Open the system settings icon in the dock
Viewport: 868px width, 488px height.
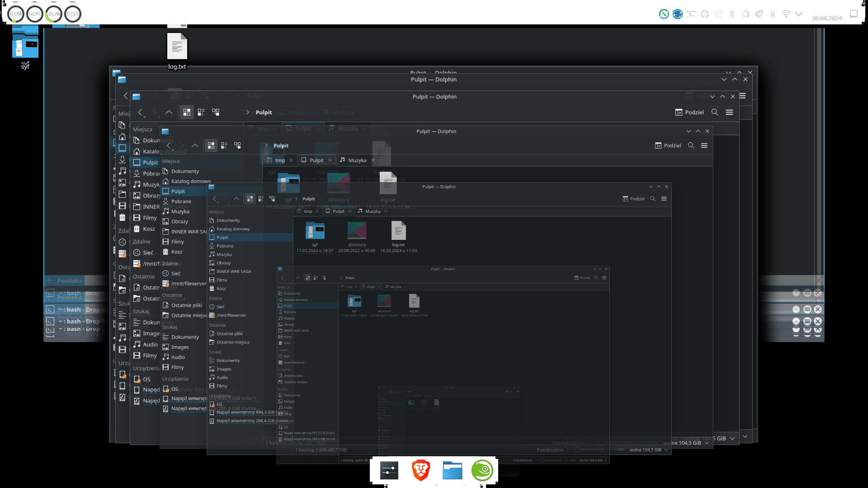coord(389,470)
